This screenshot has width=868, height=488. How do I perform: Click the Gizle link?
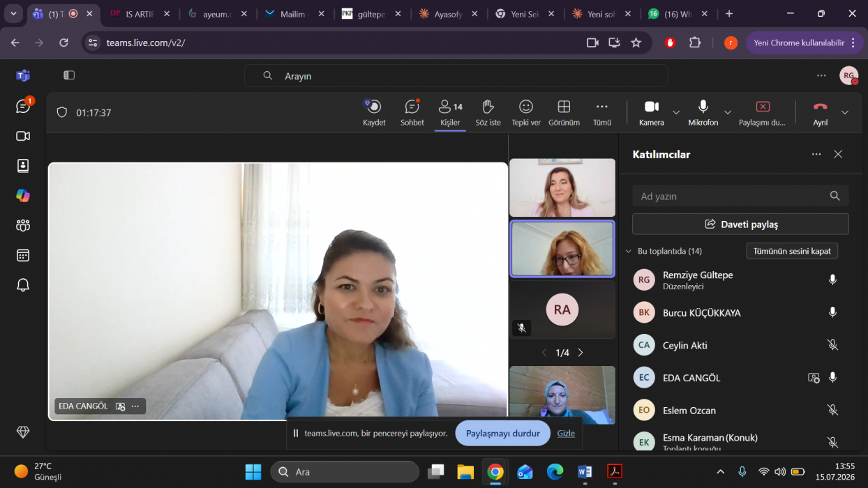(x=566, y=433)
